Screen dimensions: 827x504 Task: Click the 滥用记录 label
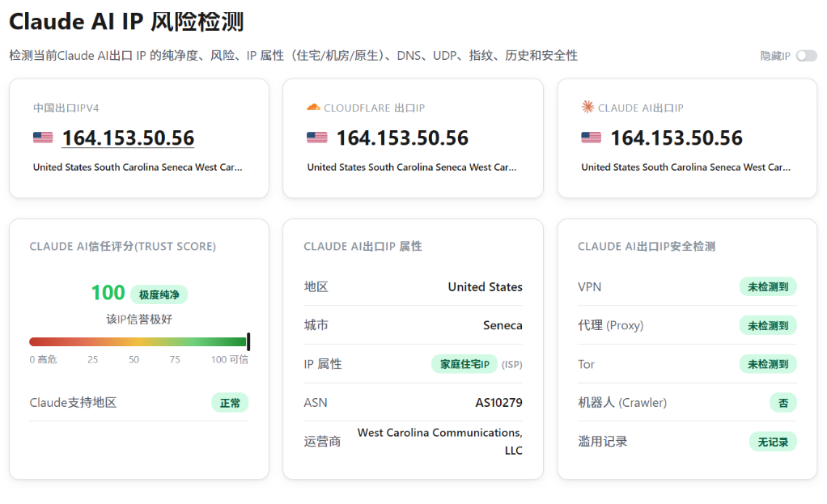(603, 442)
